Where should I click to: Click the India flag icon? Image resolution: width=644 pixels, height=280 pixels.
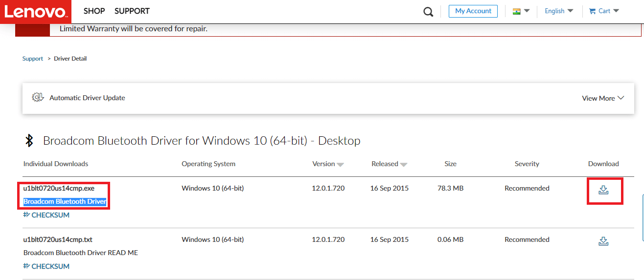(516, 11)
